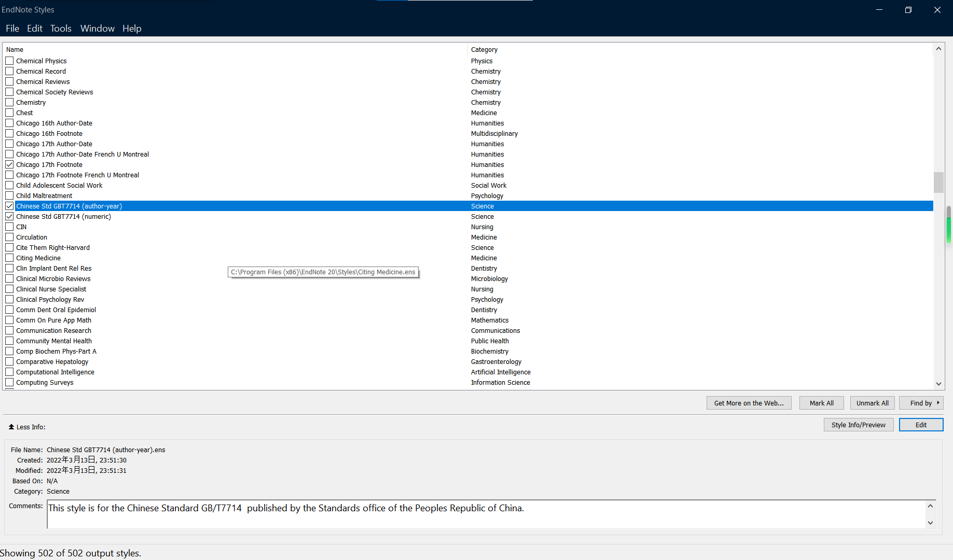
Task: Click the Unmark All button
Action: point(873,403)
